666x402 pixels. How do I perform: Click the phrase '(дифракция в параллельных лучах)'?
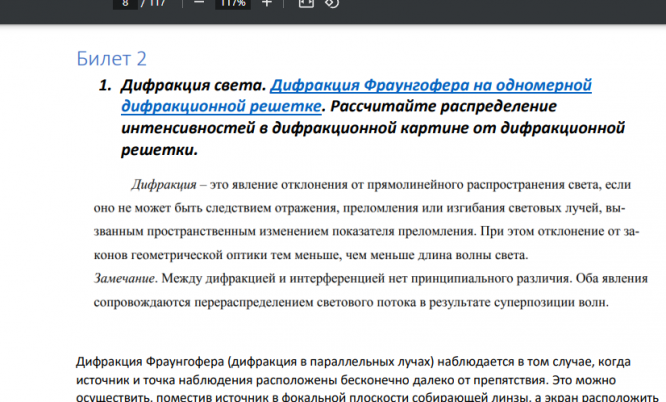click(330, 362)
